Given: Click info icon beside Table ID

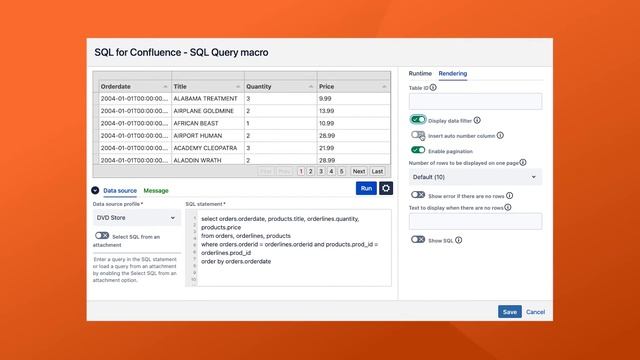Looking at the screenshot, I should coord(433,87).
